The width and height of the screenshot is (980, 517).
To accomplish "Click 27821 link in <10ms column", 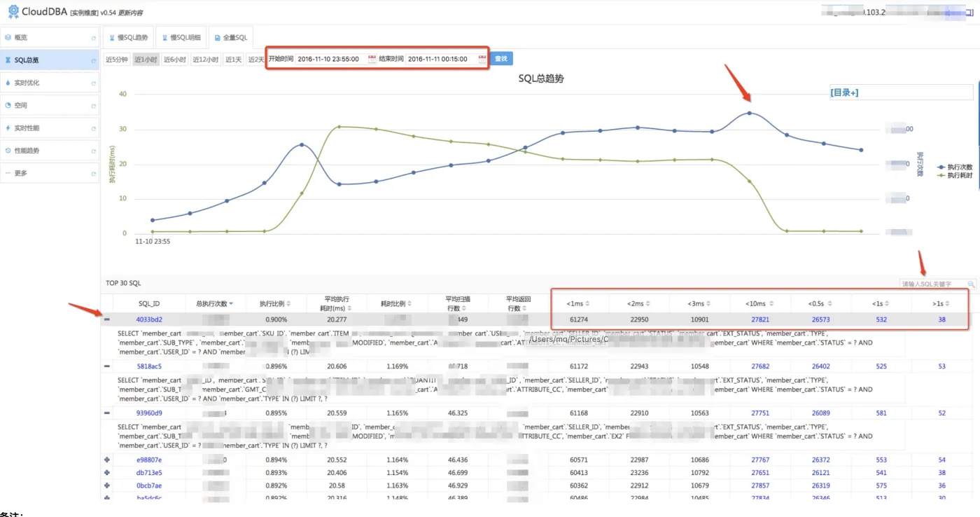I will point(760,319).
